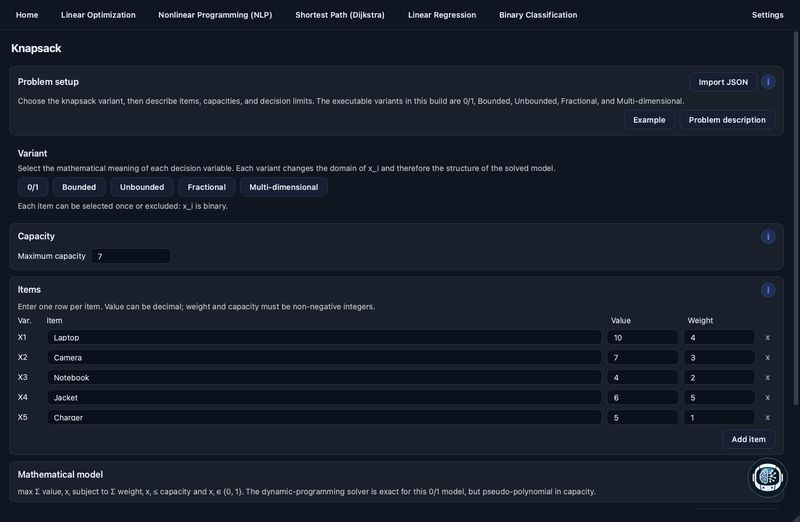The image size is (800, 522).
Task: Edit the Laptop item name field
Action: pyautogui.click(x=324, y=337)
